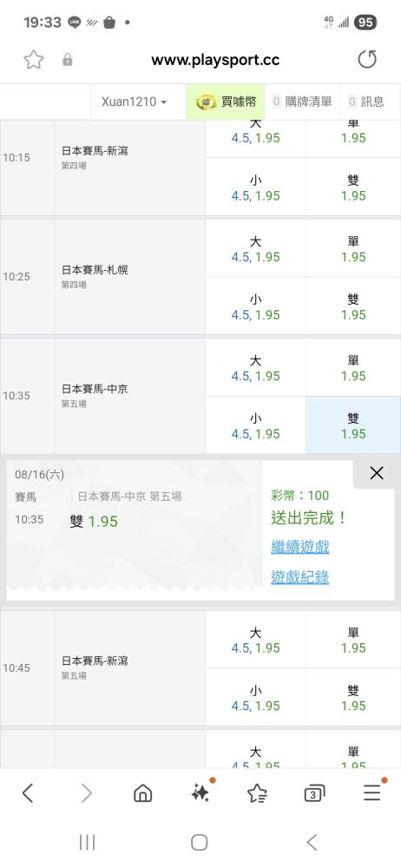Reload the page with refresh icon
The height and width of the screenshot is (868, 401).
point(367,59)
